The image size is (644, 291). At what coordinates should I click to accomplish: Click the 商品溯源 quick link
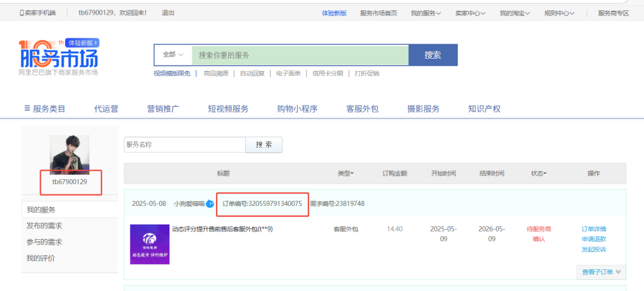pyautogui.click(x=216, y=74)
